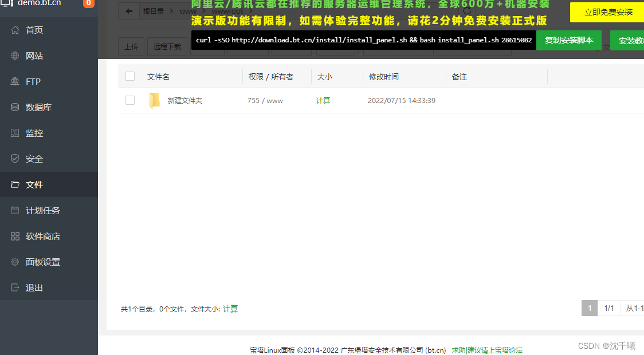Click the 修改时间 column header

pyautogui.click(x=384, y=77)
